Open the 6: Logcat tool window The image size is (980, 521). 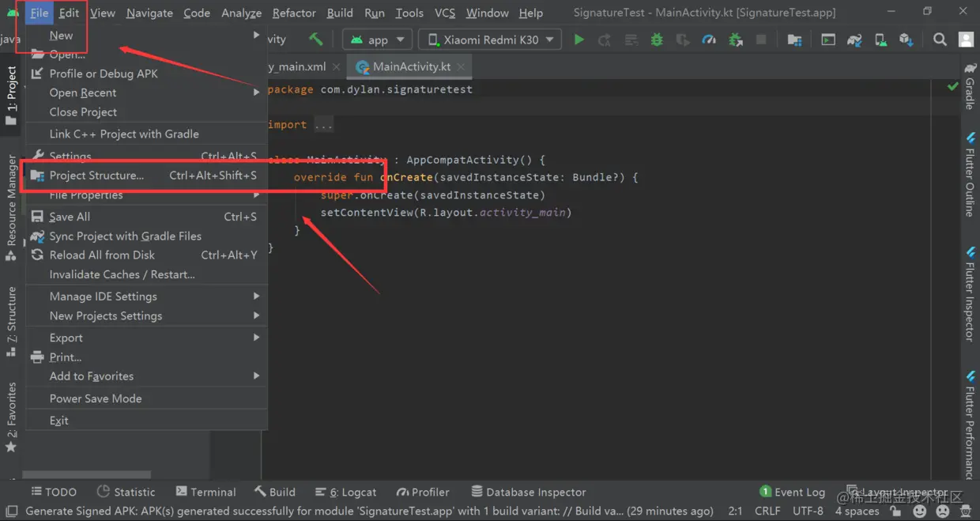[x=345, y=492]
